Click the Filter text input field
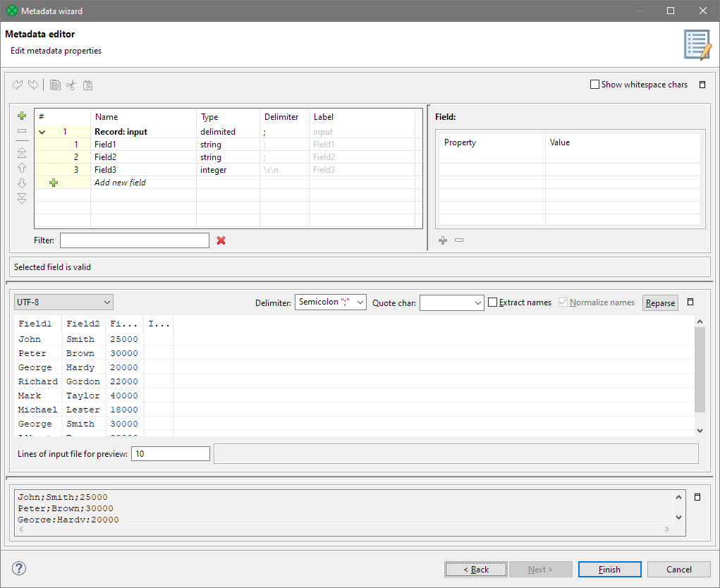The width and height of the screenshot is (720, 588). tap(135, 240)
